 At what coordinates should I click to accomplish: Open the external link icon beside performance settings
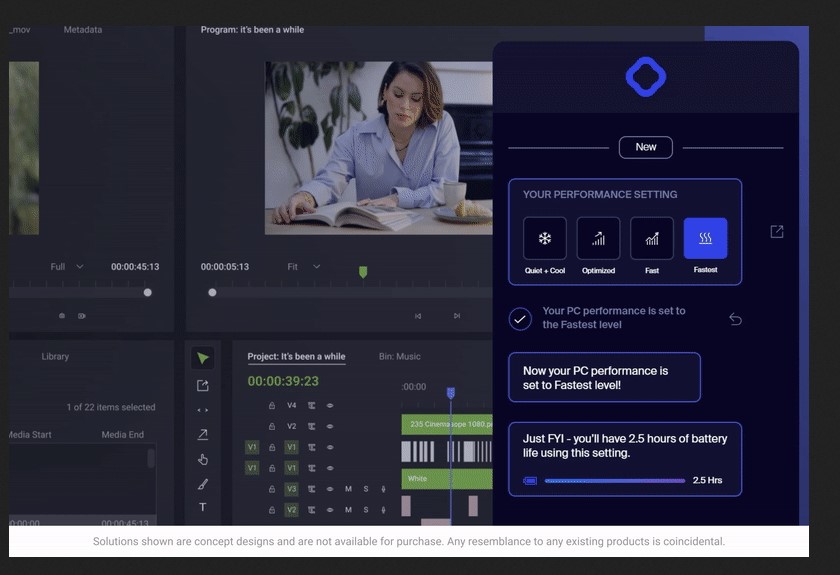[777, 232]
